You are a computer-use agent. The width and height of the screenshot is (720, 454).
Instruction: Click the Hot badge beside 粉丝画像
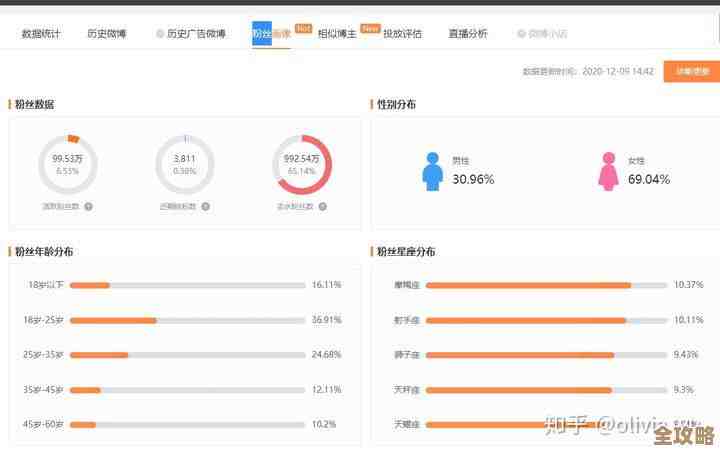pos(303,28)
